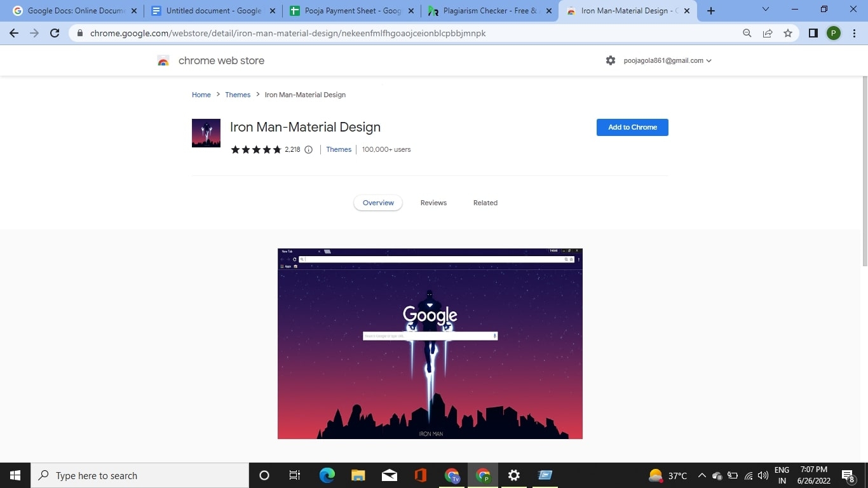Reload the current page
The image size is (868, 488).
tap(55, 33)
